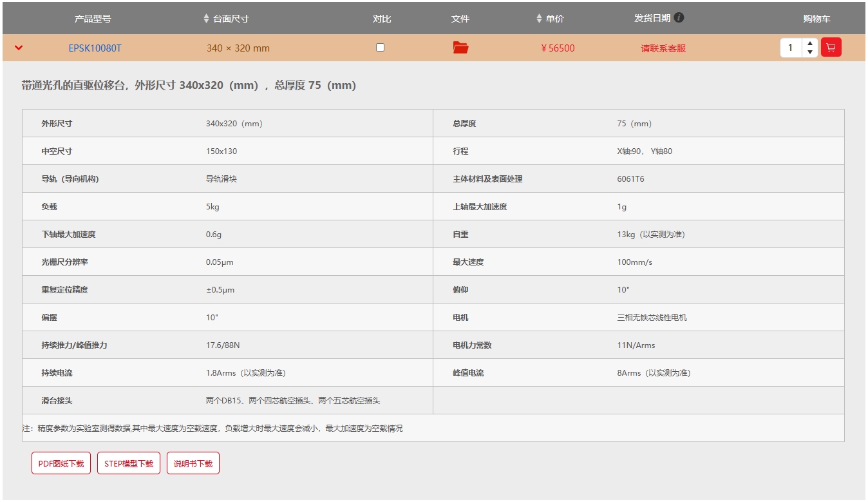
Task: Click the sort arrows next to 单价
Action: click(539, 19)
